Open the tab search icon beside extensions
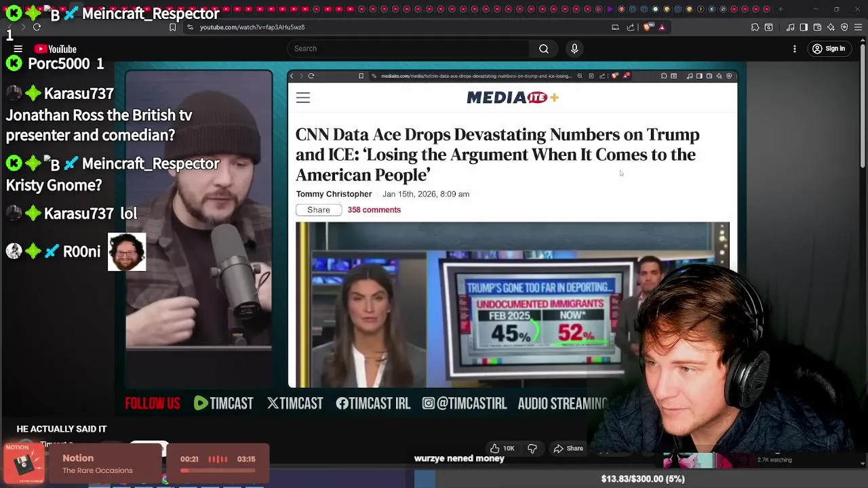The height and width of the screenshot is (488, 868). (768, 27)
